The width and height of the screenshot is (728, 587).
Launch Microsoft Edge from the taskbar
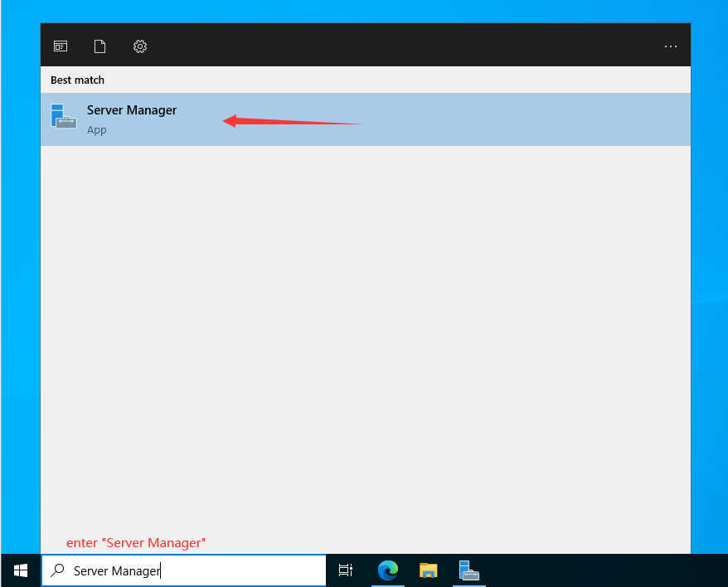point(387,570)
